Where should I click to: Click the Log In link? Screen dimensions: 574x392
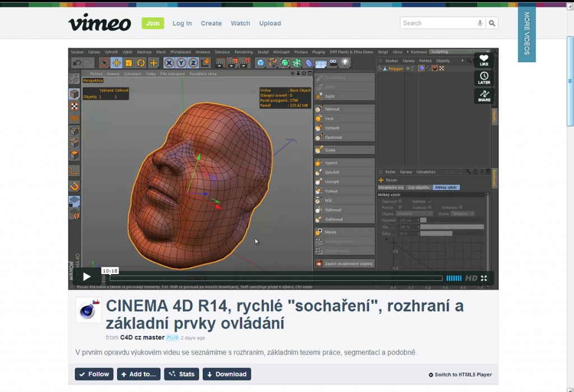tap(182, 24)
